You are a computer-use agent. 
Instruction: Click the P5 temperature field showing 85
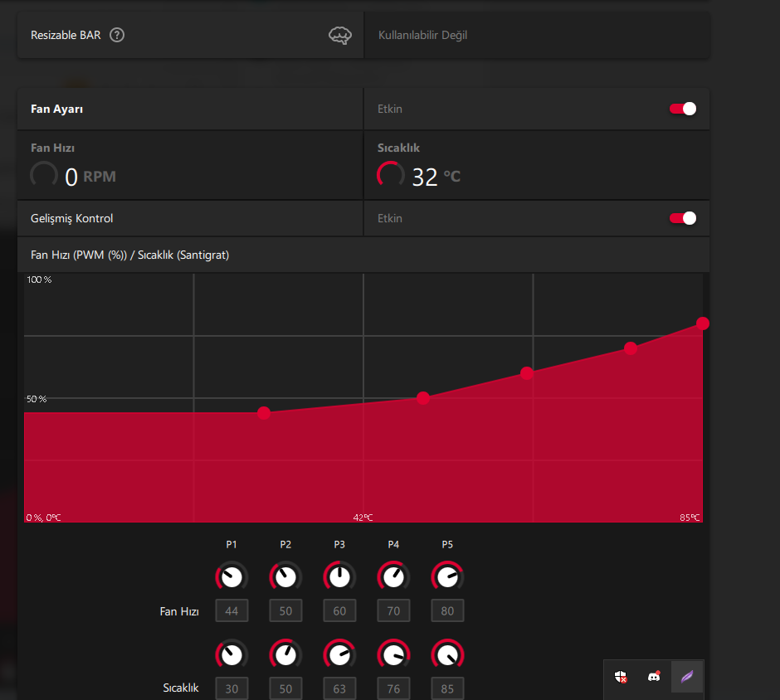[x=448, y=688]
